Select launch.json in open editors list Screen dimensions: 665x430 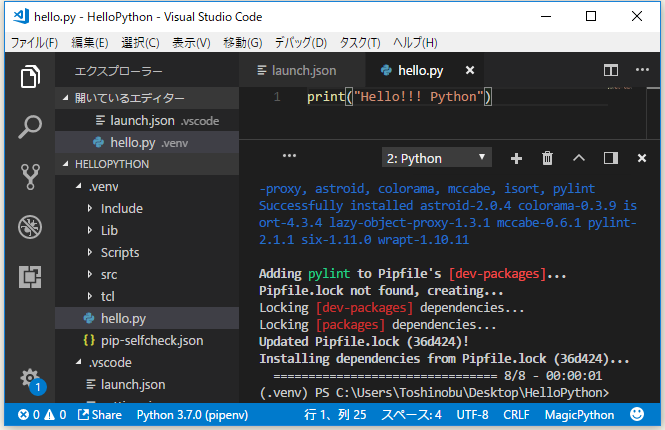[147, 120]
